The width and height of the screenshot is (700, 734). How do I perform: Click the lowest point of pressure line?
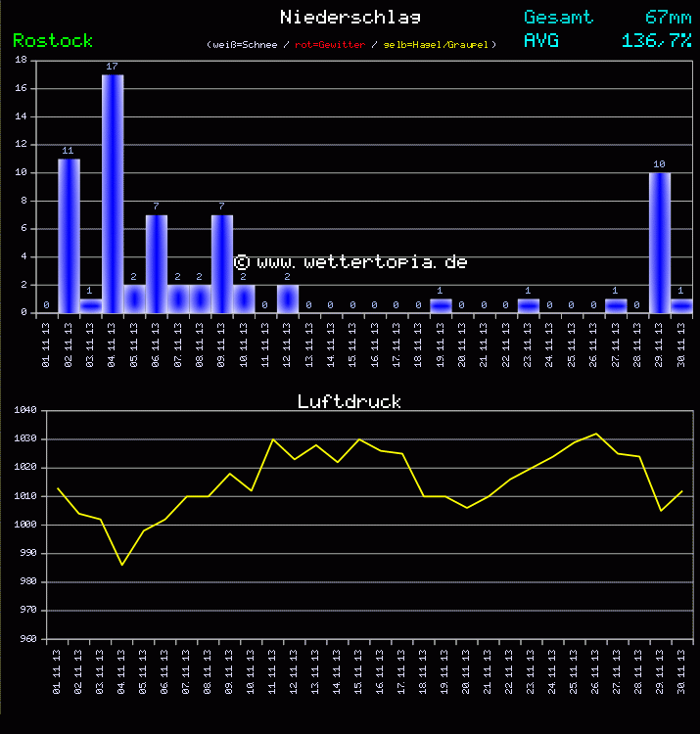point(122,565)
